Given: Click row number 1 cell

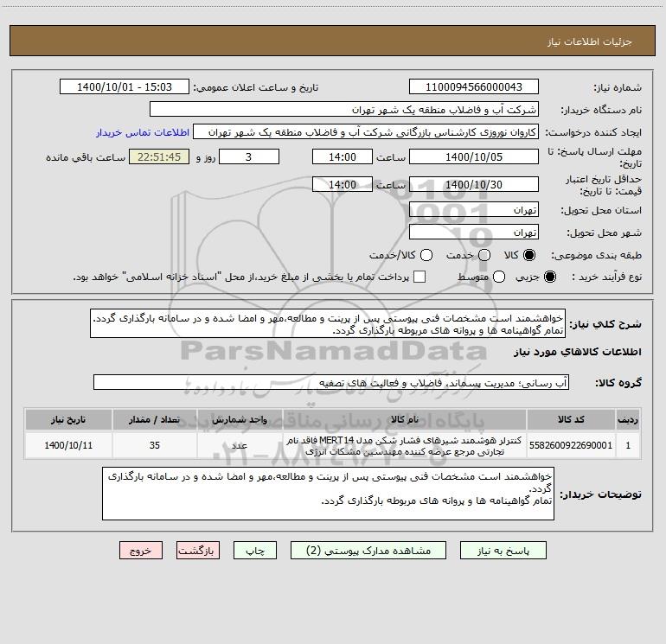Looking at the screenshot, I should click(x=628, y=445).
